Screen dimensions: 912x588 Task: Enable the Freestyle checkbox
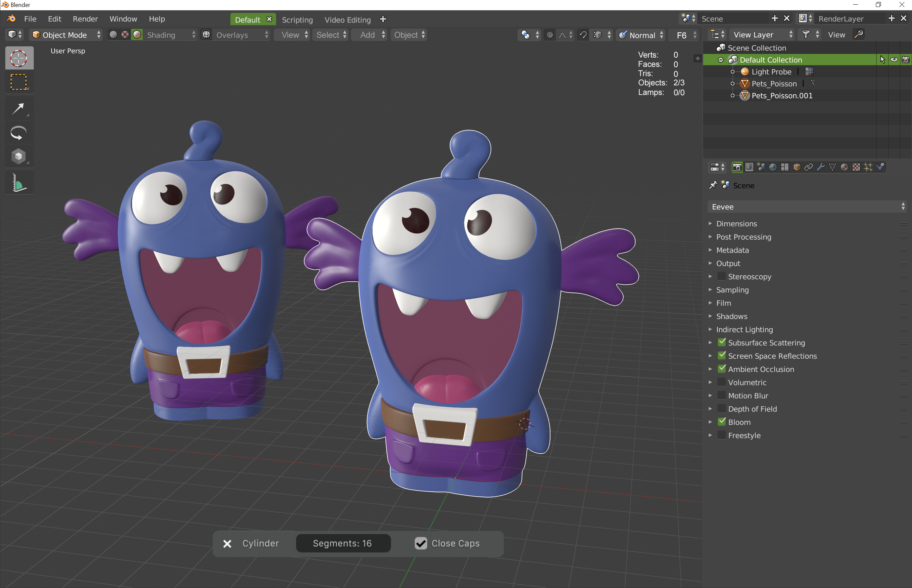click(x=721, y=435)
